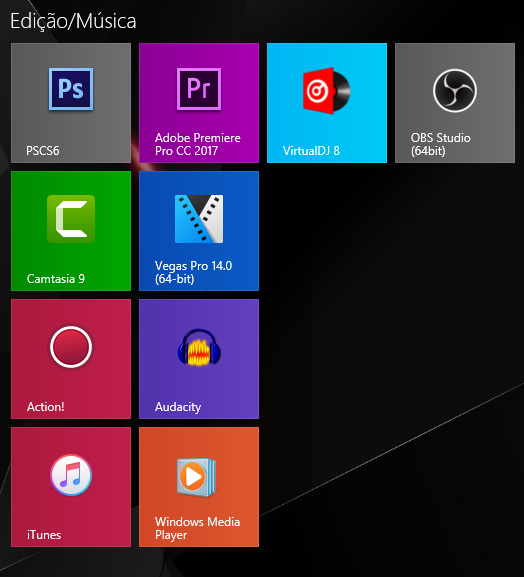This screenshot has height=577, width=524.
Task: Launch Vegas Pro via the film-strip V icon
Action: pos(199,219)
